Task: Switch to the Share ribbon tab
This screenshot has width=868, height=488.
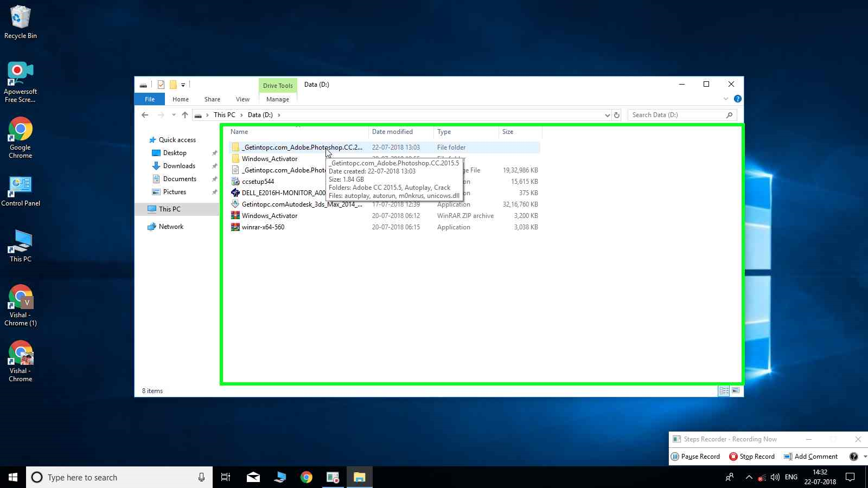Action: click(x=212, y=99)
